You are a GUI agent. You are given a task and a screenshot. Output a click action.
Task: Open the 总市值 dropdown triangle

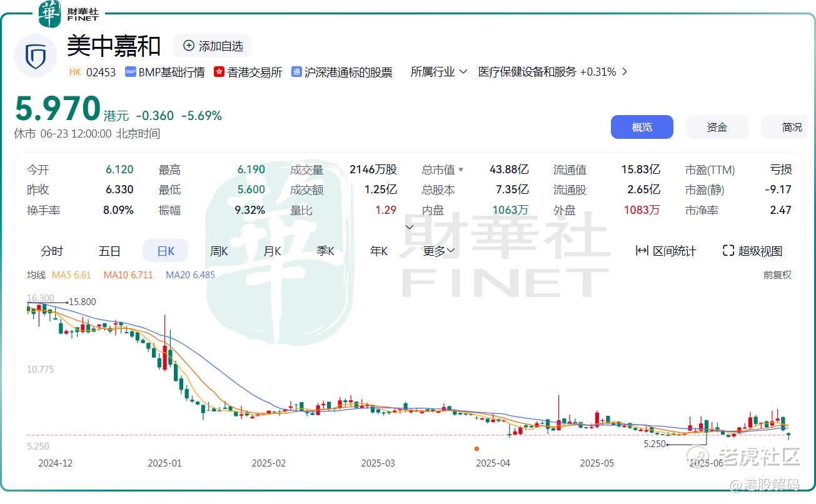461,169
